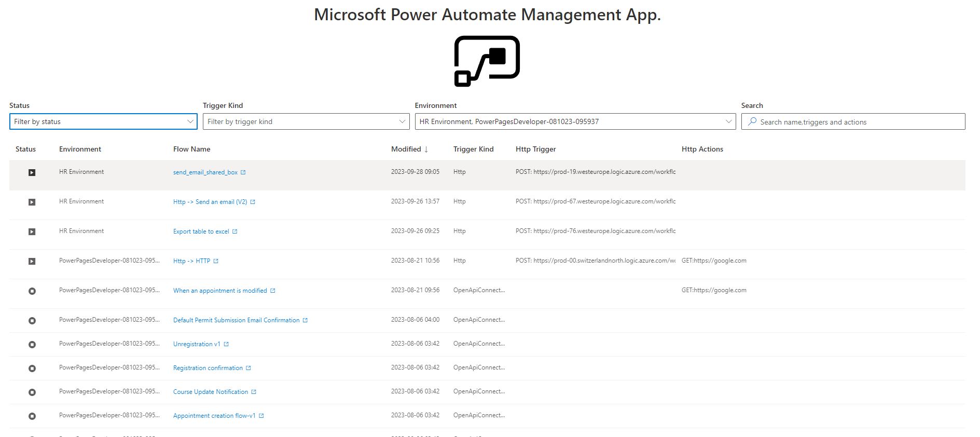
Task: Open external link icon beside send_email_shared_box
Action: tap(243, 172)
